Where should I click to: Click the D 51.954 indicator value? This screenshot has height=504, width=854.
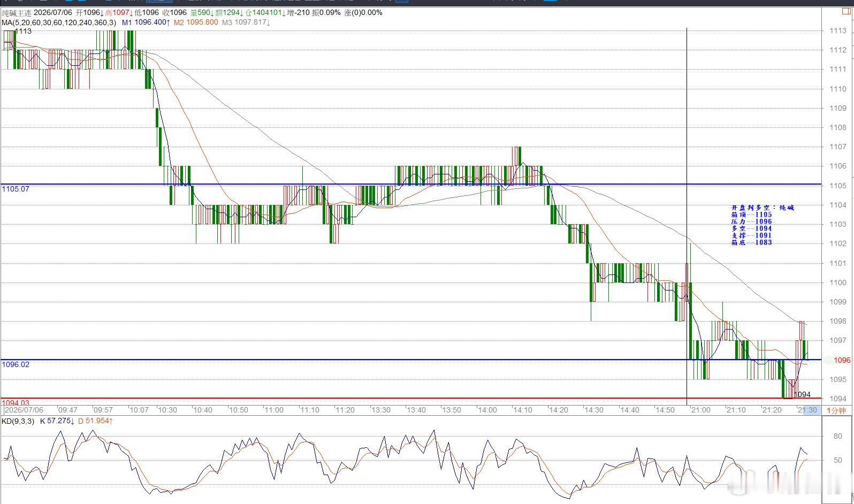(x=95, y=421)
